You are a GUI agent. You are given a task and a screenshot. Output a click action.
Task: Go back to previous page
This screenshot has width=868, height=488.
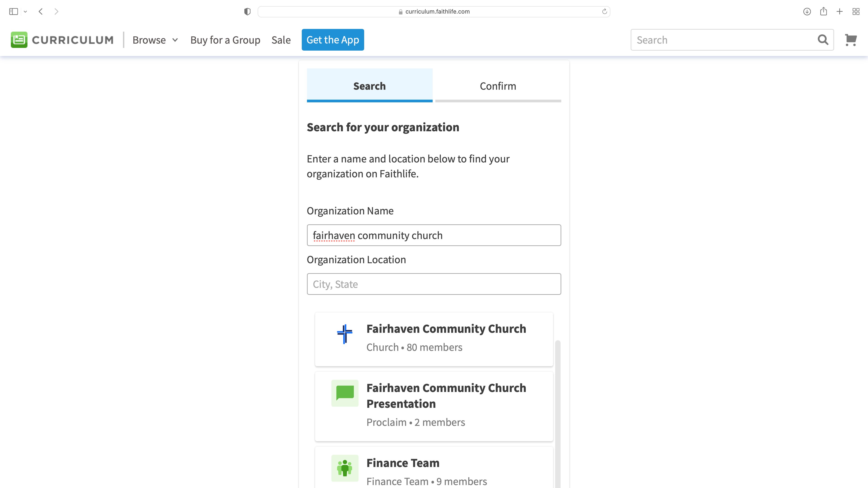(x=41, y=12)
